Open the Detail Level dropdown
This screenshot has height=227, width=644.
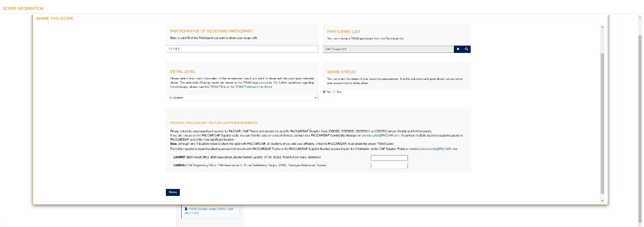click(x=242, y=98)
